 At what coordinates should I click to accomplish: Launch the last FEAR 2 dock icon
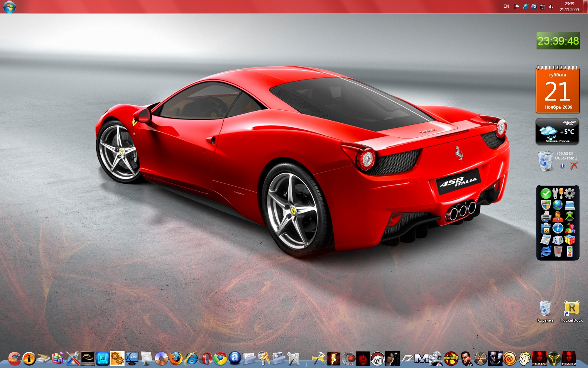(569, 358)
